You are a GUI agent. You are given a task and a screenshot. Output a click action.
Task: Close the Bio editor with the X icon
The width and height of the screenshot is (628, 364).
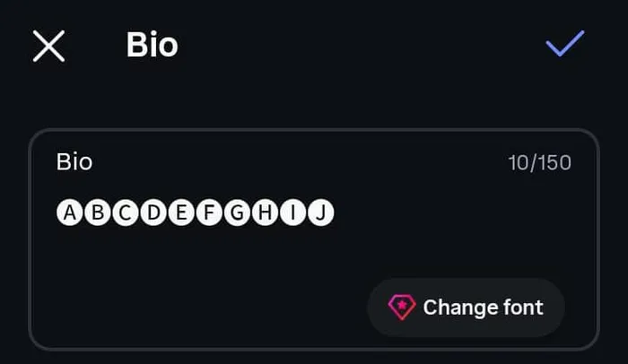click(48, 46)
